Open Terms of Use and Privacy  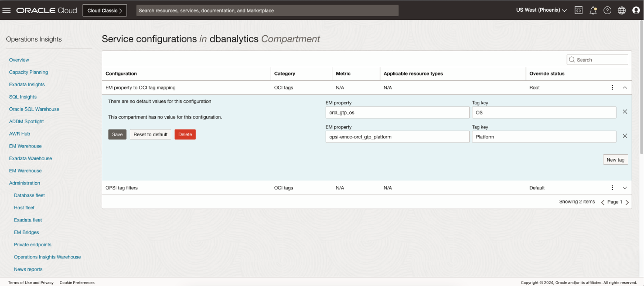click(31, 282)
